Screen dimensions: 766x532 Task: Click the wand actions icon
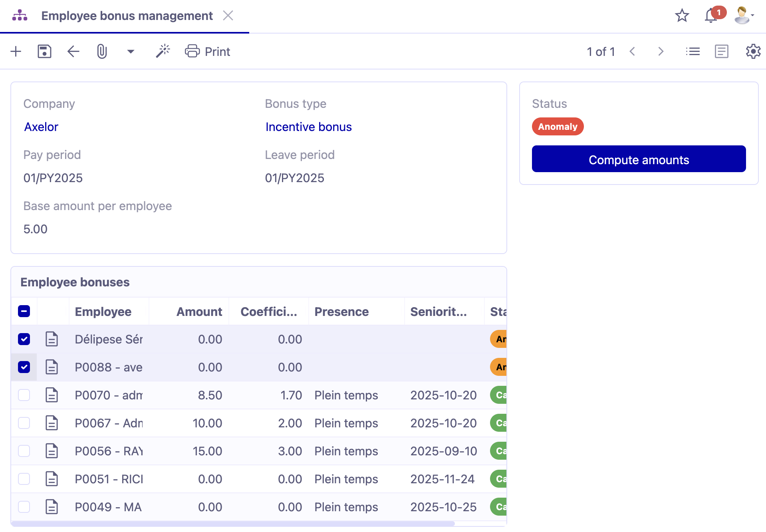click(163, 51)
